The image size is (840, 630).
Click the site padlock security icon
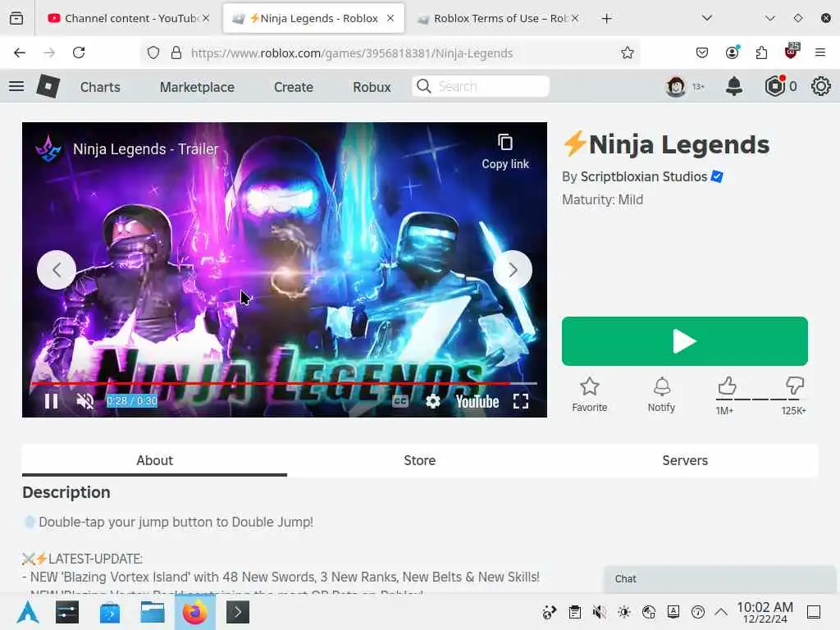(176, 52)
